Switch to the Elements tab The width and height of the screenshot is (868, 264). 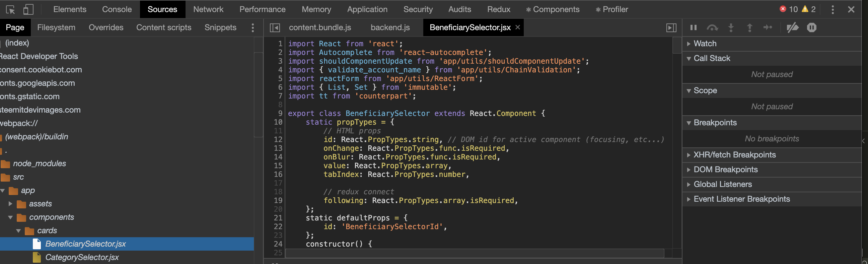(70, 9)
